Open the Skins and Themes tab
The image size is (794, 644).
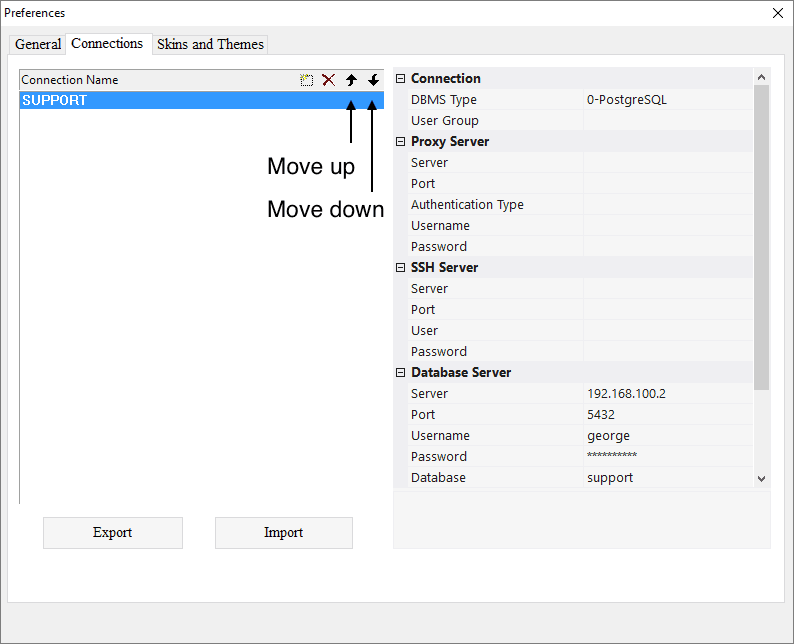click(210, 44)
